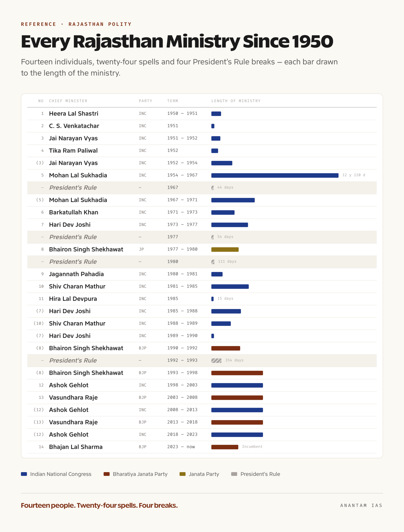Click the 111 days hatched marker for 1980

pos(213,262)
